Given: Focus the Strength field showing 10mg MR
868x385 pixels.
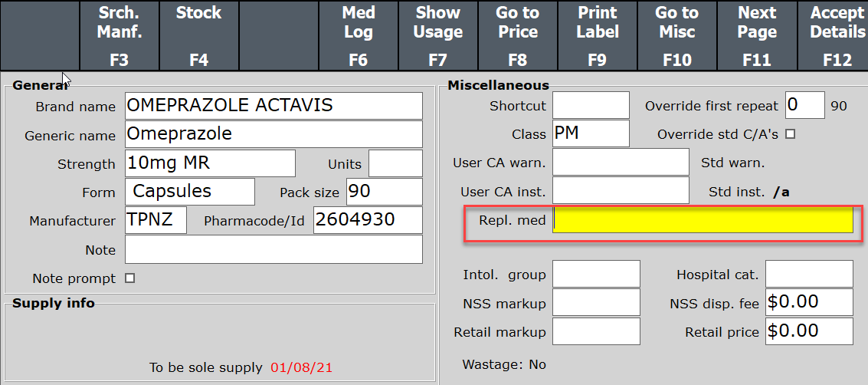Looking at the screenshot, I should tap(210, 163).
